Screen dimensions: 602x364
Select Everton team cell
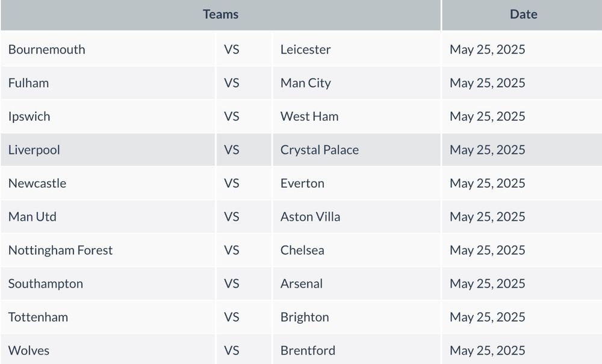coord(356,184)
